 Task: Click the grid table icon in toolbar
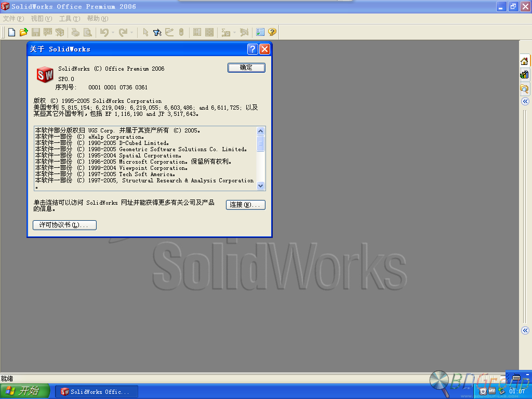point(197,32)
